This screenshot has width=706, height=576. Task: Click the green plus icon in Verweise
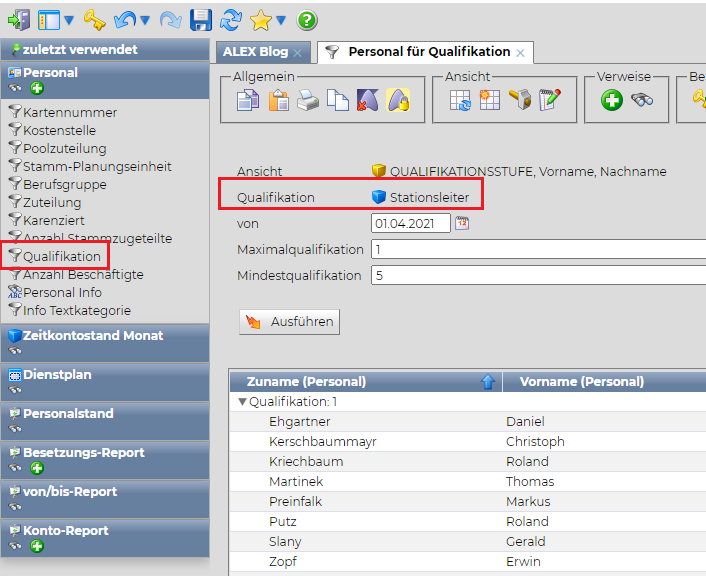point(611,100)
